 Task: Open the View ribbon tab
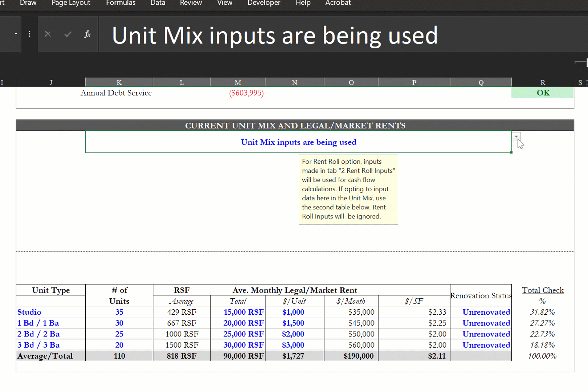225,3
